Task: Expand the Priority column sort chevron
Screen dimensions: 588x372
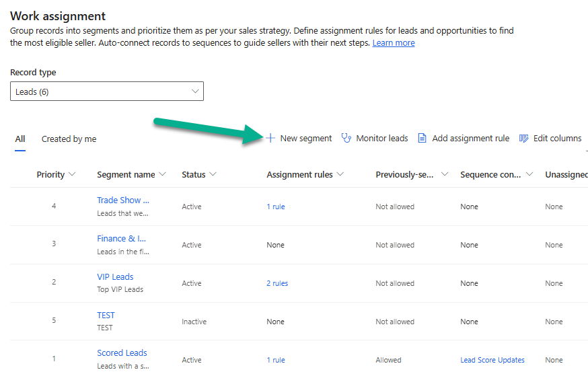Action: [x=73, y=174]
